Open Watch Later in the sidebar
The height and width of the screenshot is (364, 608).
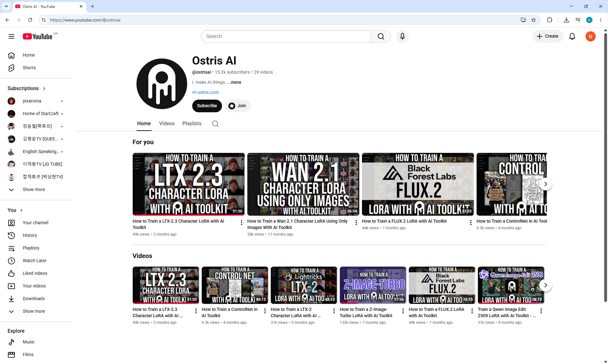coord(36,261)
